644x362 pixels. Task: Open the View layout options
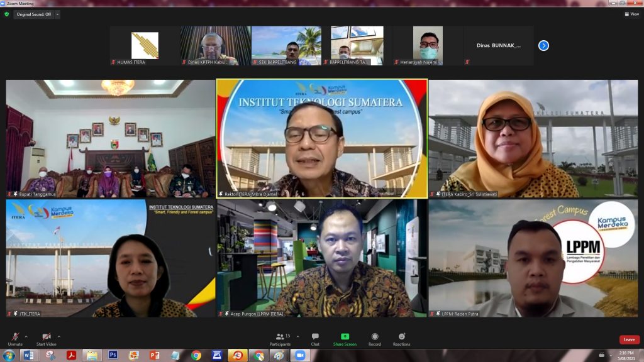[631, 14]
